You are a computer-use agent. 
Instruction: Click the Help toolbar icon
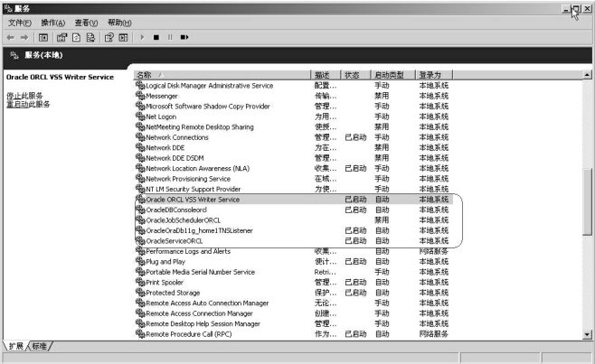[109, 38]
